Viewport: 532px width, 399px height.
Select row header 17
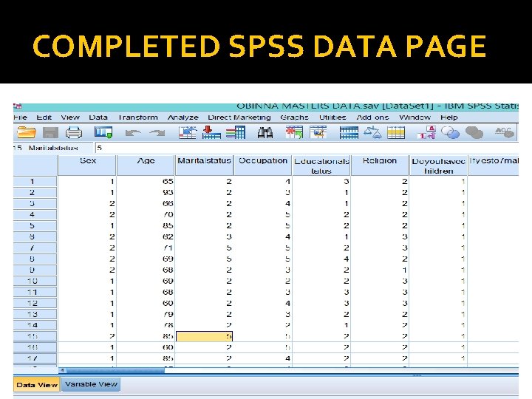(35, 358)
